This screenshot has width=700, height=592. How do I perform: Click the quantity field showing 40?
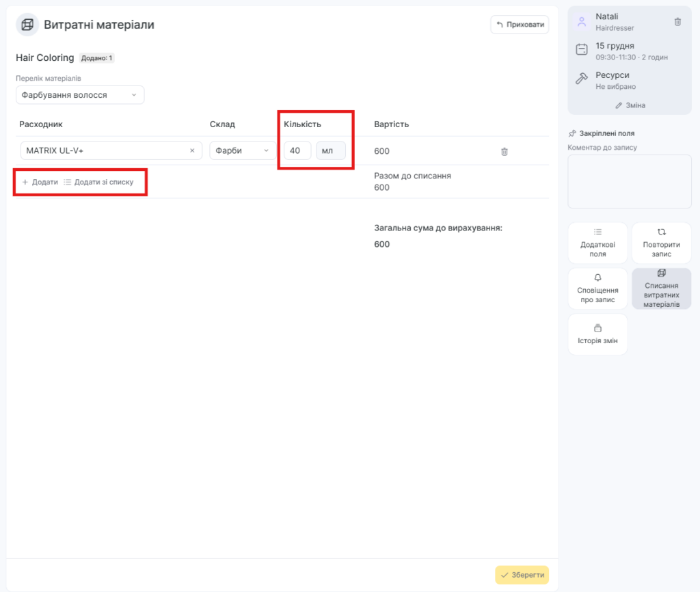297,150
